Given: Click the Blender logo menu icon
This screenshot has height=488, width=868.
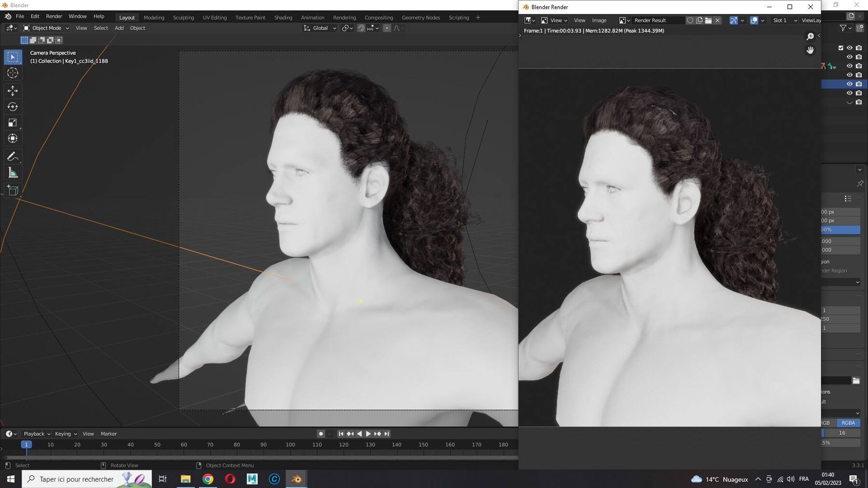Looking at the screenshot, I should 8,16.
